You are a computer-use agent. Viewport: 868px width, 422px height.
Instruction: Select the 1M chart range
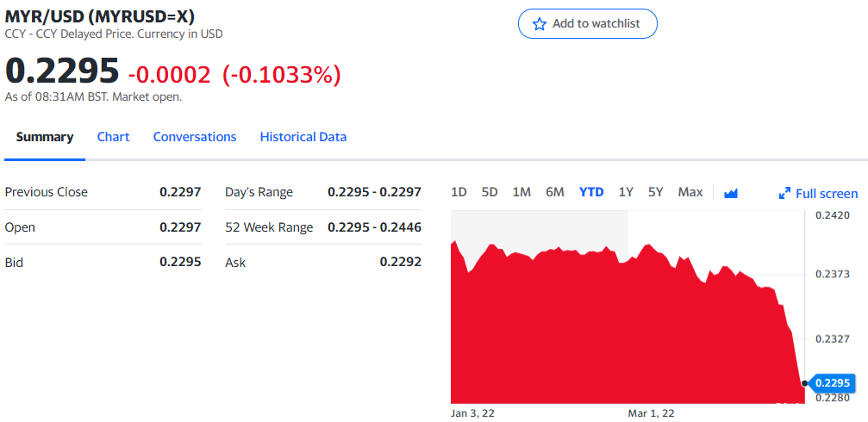pyautogui.click(x=521, y=192)
